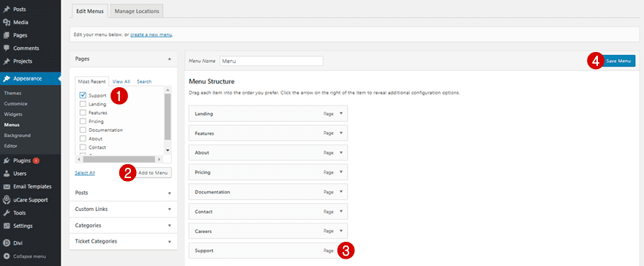The image size is (644, 266).
Task: Switch to the Manage Locations tab
Action: click(x=137, y=11)
